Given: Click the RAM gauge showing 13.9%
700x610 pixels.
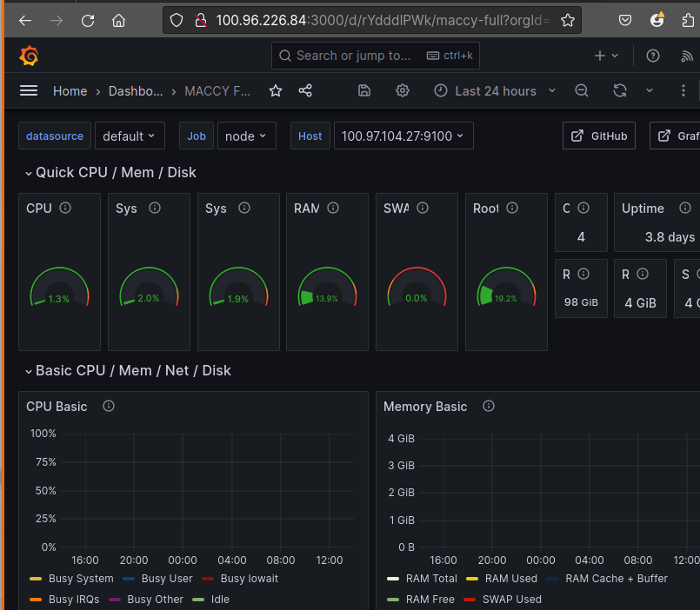Looking at the screenshot, I should click(327, 288).
